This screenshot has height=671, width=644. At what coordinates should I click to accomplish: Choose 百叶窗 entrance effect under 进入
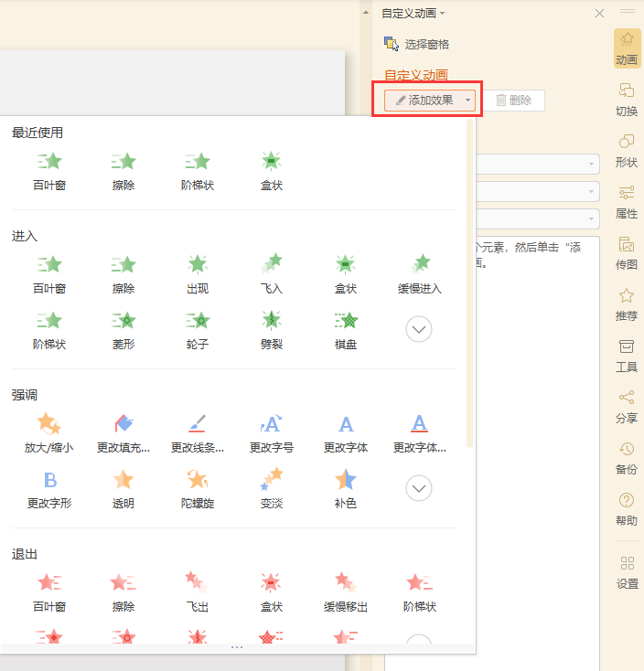click(x=49, y=274)
